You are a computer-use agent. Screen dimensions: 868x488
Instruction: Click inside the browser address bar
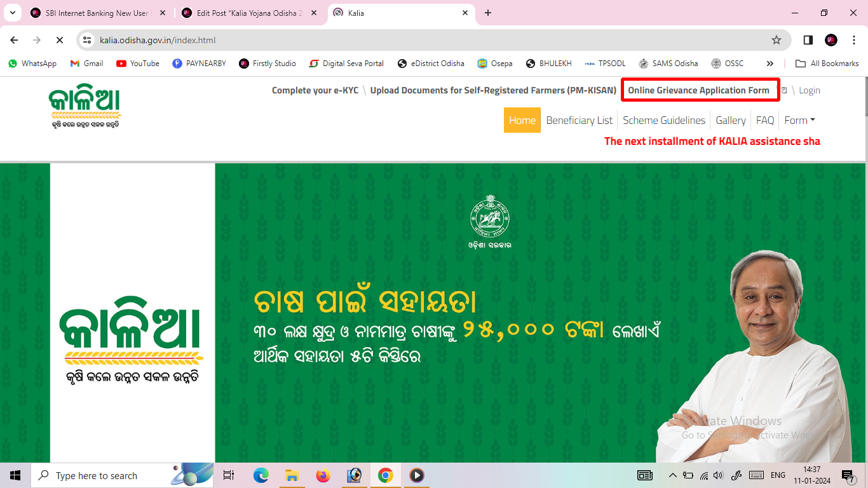point(254,39)
